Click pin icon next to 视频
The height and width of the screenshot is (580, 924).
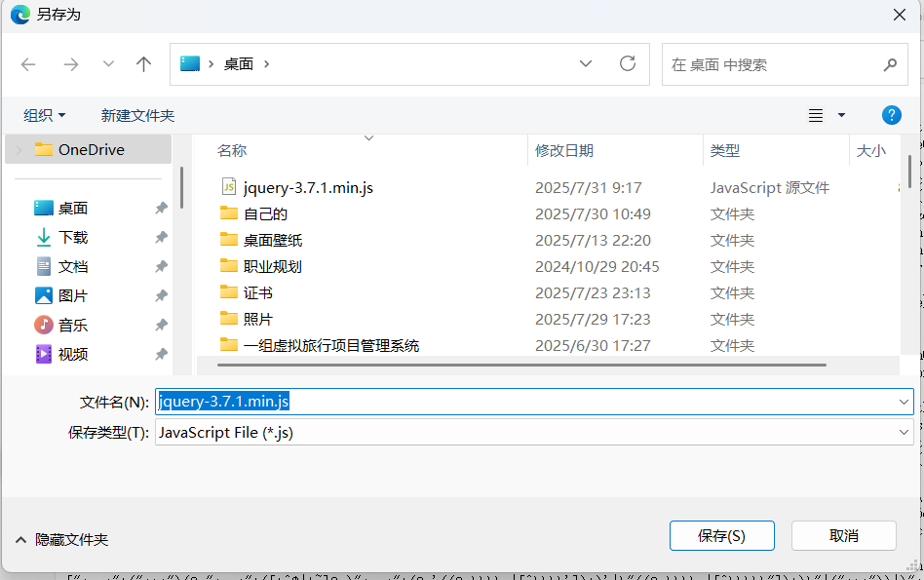click(161, 354)
